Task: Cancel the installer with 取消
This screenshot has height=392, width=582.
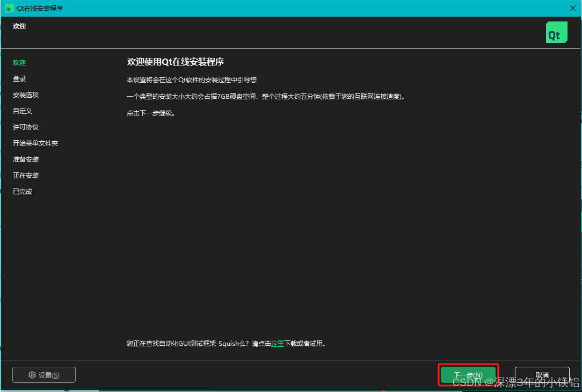Action: click(542, 375)
